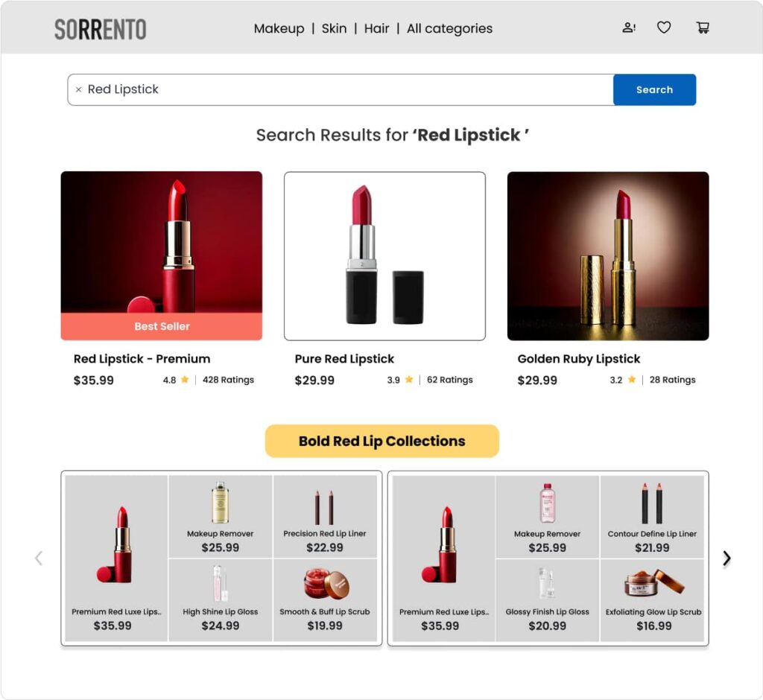Select the Precision Red Lip Liner tile
Viewport: 763px width, 700px height.
325,517
